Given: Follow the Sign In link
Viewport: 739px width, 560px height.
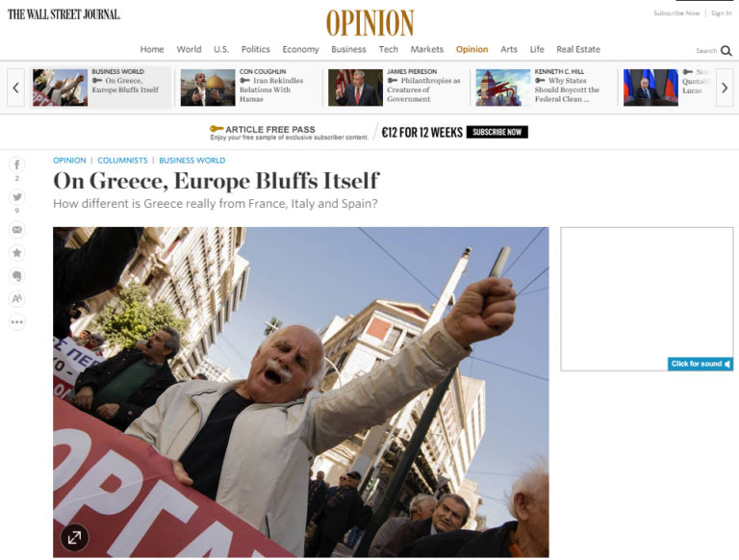Looking at the screenshot, I should (721, 13).
